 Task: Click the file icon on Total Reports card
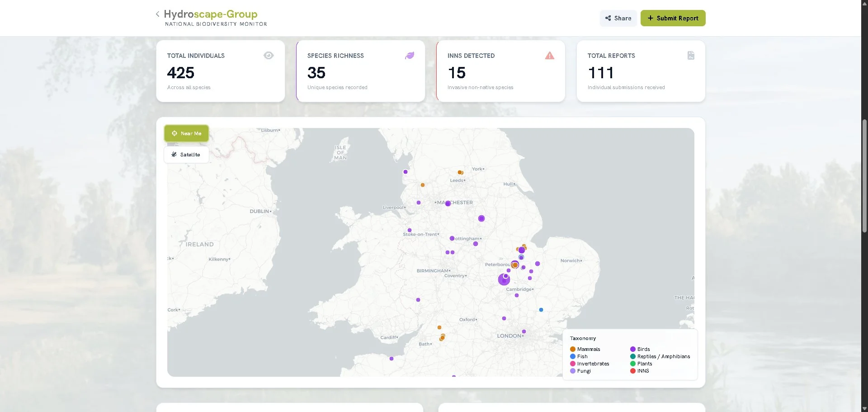[690, 55]
